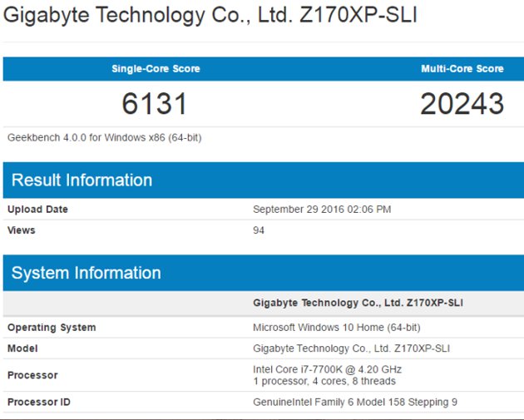The height and width of the screenshot is (420, 524).
Task: Click the Processor ID label
Action: click(39, 402)
